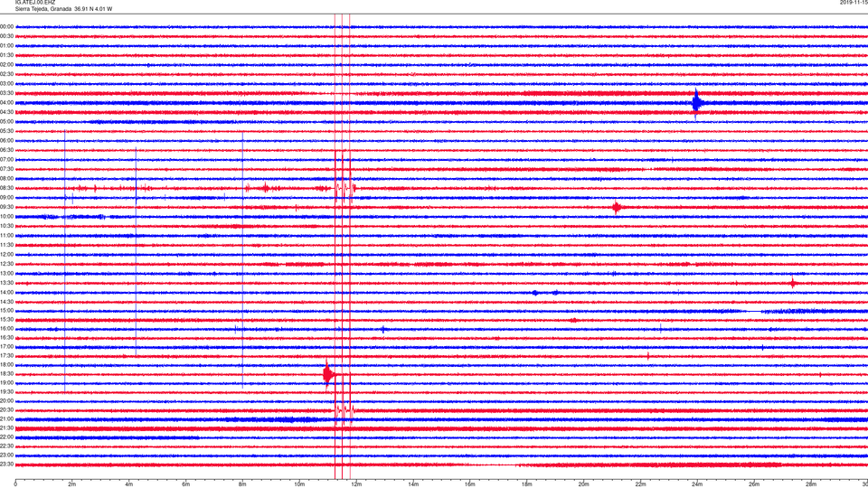
Task: Select the 23:30 trace time label
Action: coord(7,465)
